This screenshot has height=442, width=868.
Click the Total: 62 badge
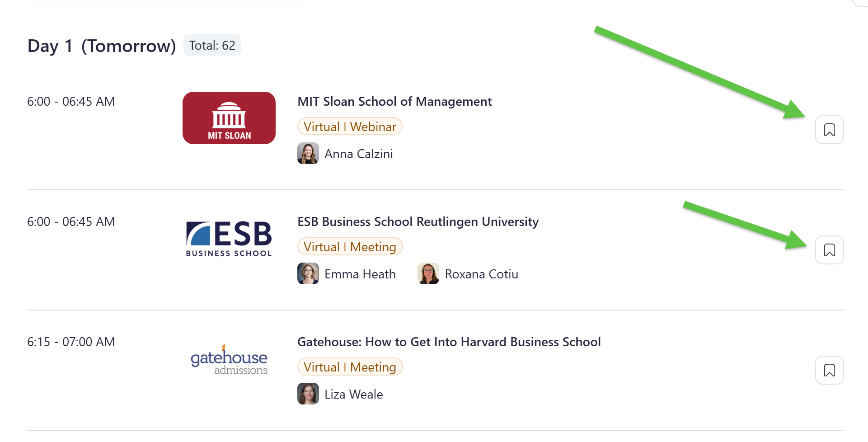point(212,45)
